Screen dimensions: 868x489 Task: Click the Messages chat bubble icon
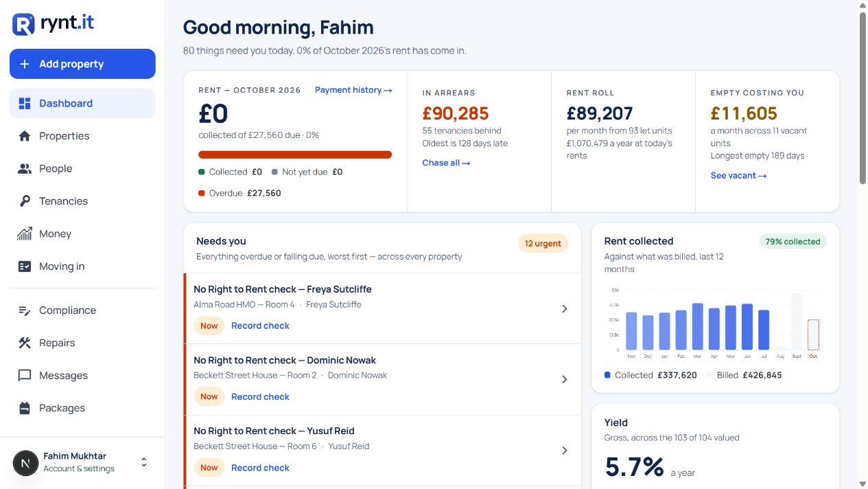click(x=25, y=376)
